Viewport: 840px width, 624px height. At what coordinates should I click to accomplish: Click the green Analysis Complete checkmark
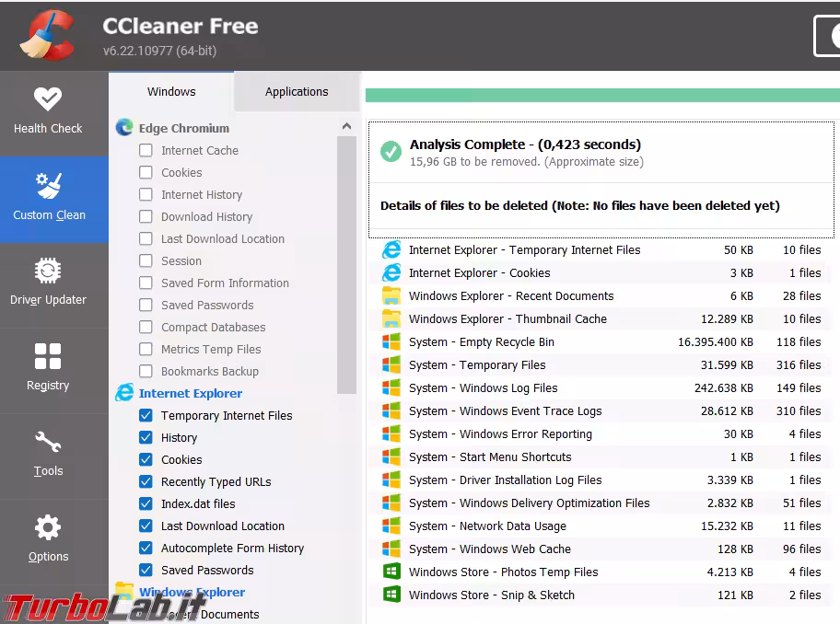pos(391,152)
